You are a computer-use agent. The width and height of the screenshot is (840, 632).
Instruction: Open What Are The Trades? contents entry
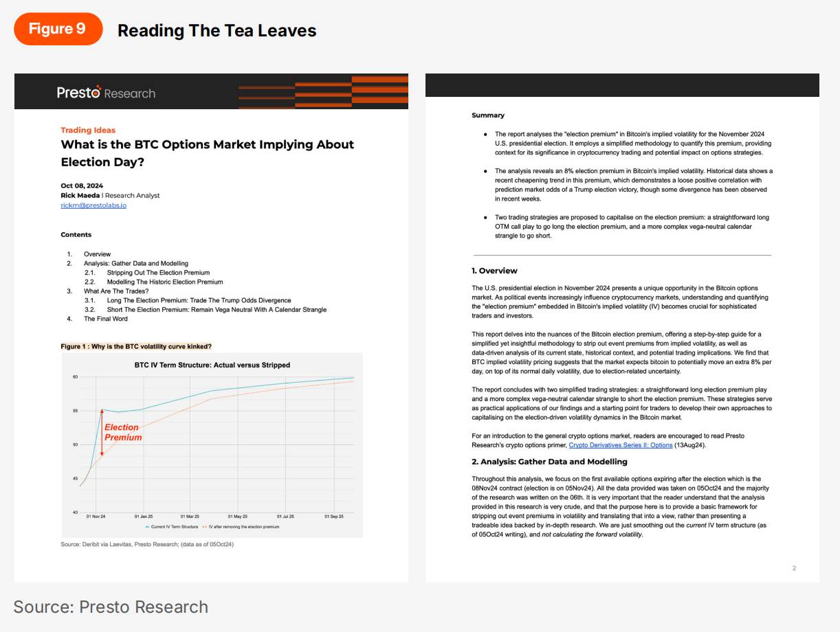tap(116, 291)
